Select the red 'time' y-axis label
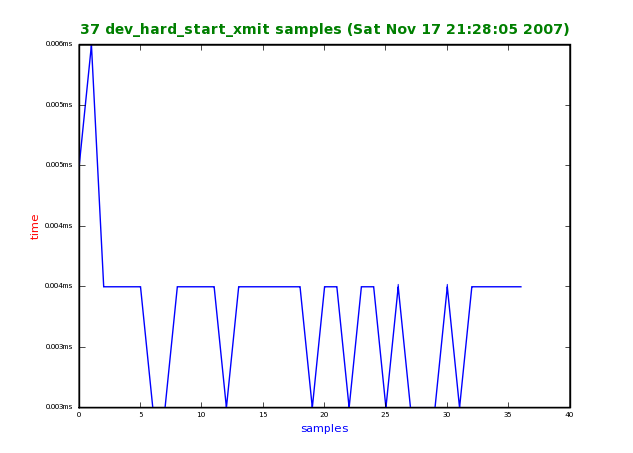The height and width of the screenshot is (453, 633). (34, 227)
